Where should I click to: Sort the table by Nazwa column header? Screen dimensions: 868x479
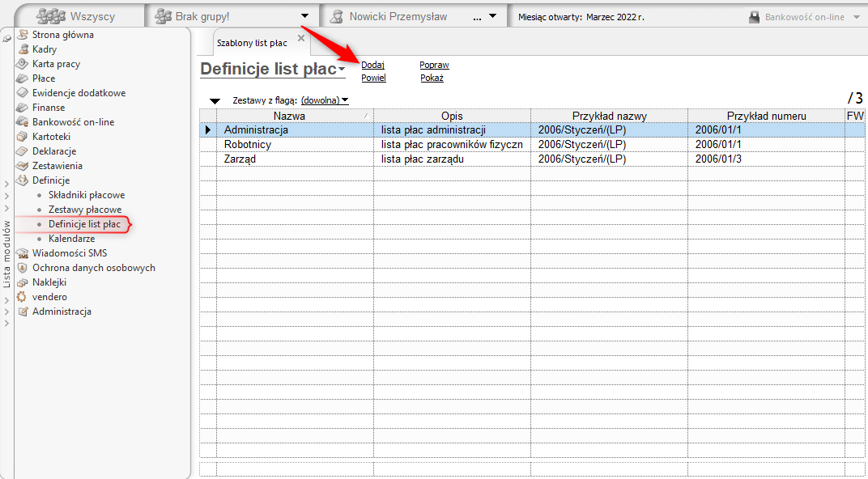(289, 116)
